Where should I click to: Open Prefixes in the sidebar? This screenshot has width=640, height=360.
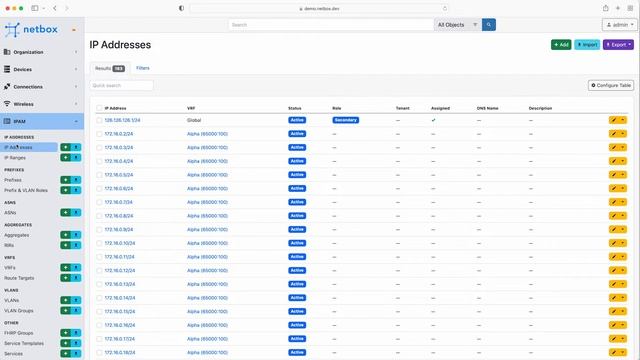click(x=13, y=180)
